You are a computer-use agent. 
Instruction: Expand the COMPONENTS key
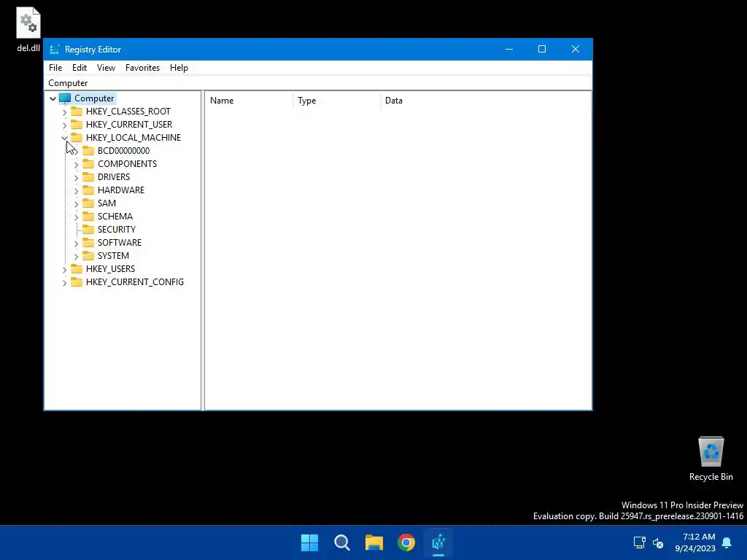click(x=76, y=164)
